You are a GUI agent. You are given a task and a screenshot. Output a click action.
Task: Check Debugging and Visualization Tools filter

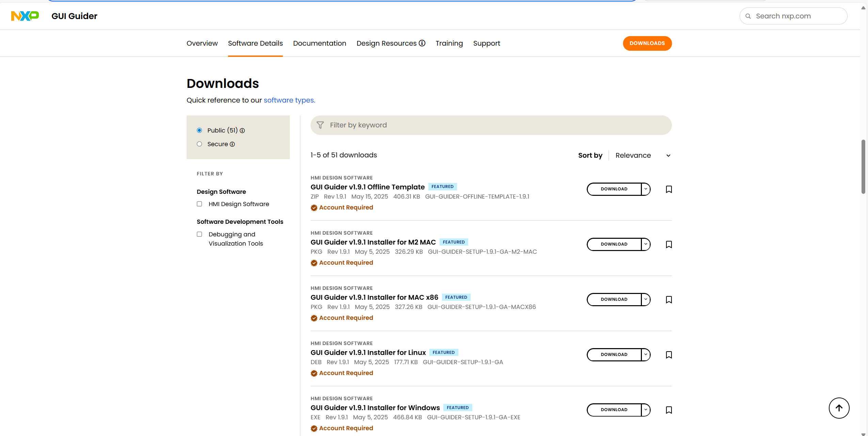pyautogui.click(x=200, y=234)
